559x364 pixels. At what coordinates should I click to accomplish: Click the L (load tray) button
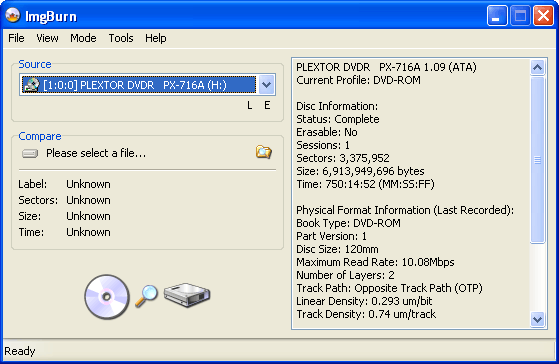pyautogui.click(x=250, y=105)
